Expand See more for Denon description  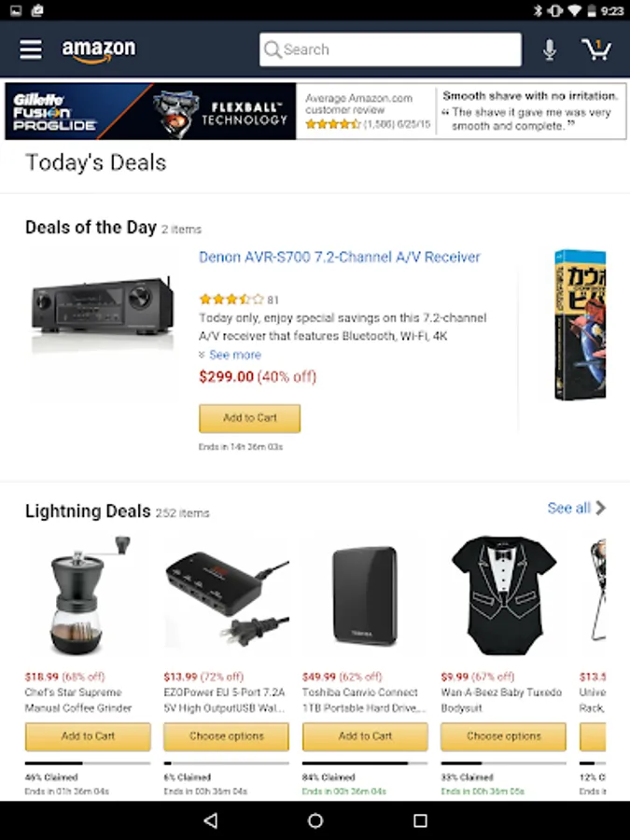pos(234,355)
